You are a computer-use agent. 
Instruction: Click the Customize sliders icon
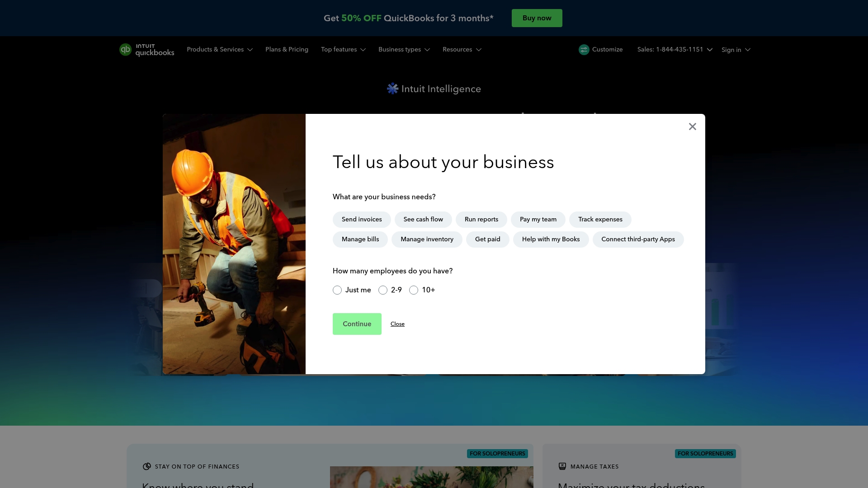(584, 50)
